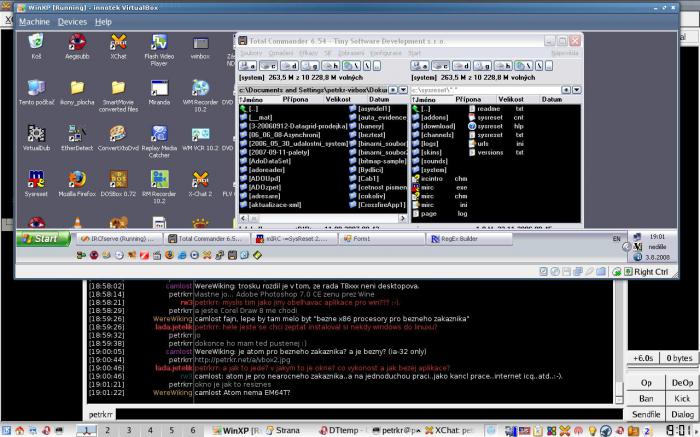Click the Ban button in XChat

(646, 399)
